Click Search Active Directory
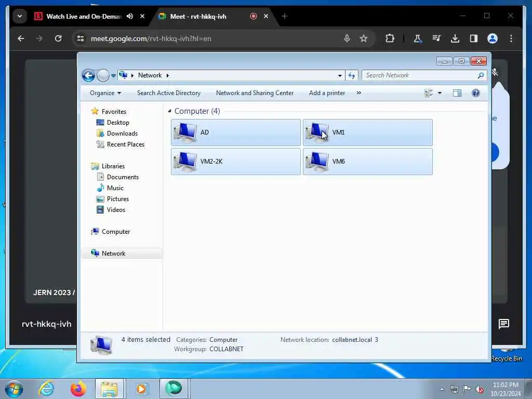Image resolution: width=532 pixels, height=399 pixels. [169, 93]
